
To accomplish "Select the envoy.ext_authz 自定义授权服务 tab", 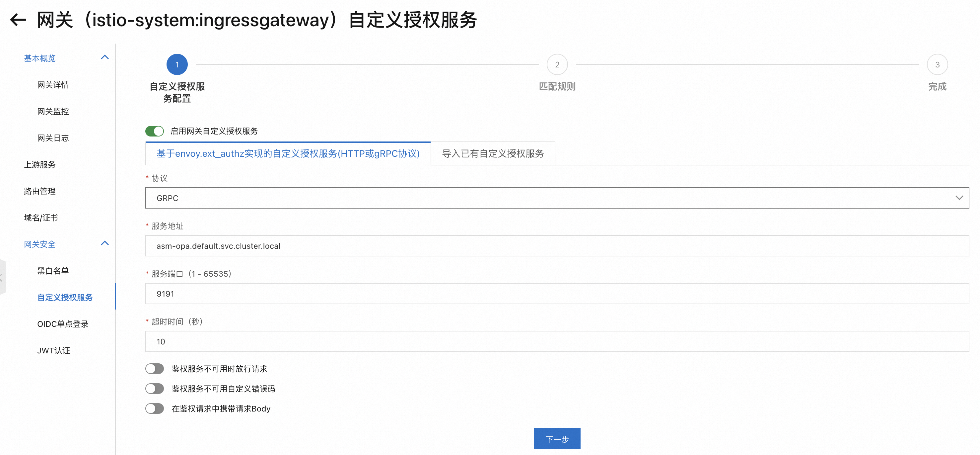I will (288, 153).
